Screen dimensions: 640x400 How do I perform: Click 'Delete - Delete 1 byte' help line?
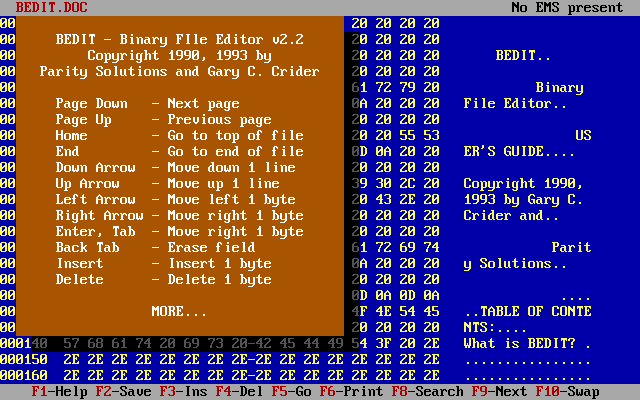pyautogui.click(x=164, y=280)
